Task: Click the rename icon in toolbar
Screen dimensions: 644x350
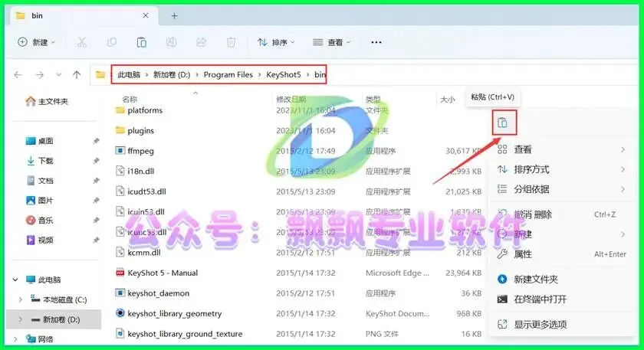Action: tap(171, 42)
